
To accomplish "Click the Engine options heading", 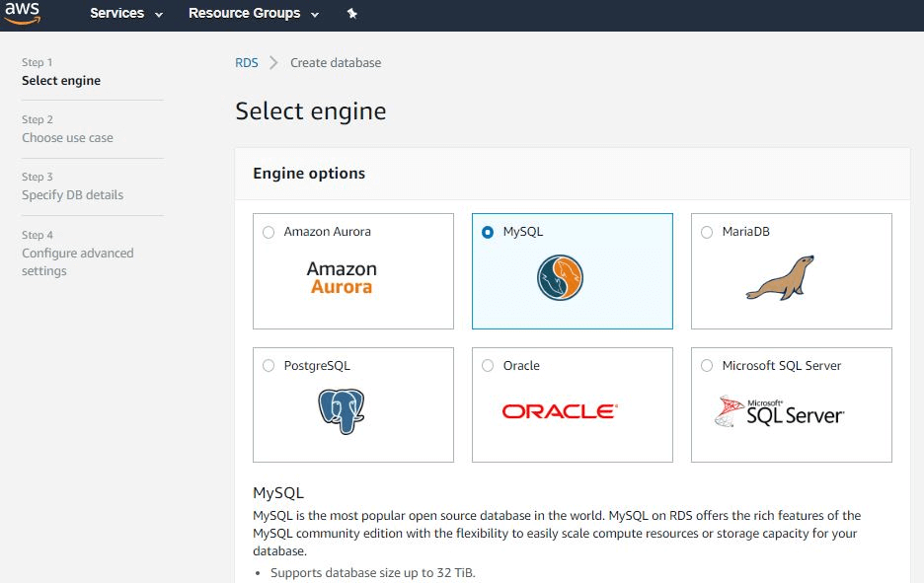I will pyautogui.click(x=309, y=174).
